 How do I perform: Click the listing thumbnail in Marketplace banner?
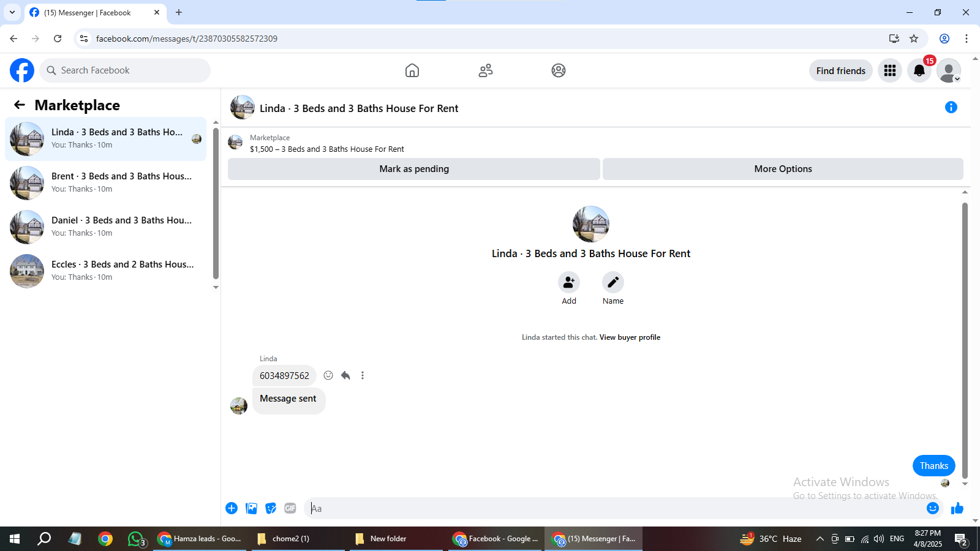tap(235, 143)
